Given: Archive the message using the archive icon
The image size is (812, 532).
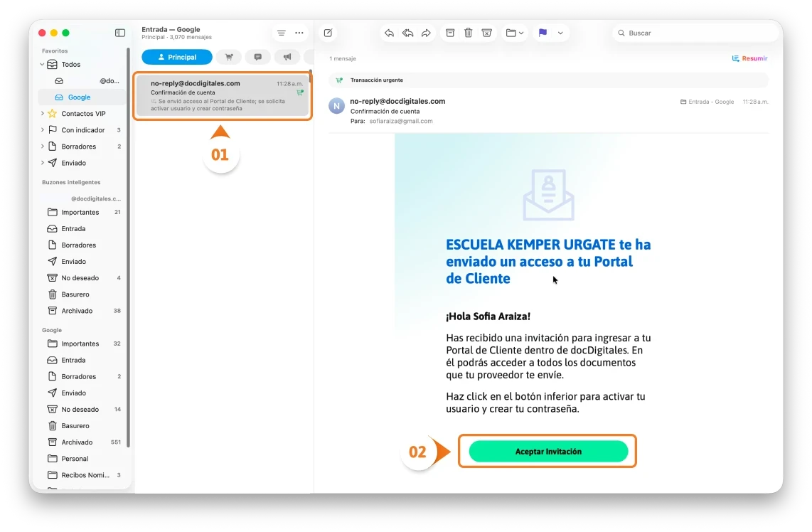Looking at the screenshot, I should tap(449, 33).
